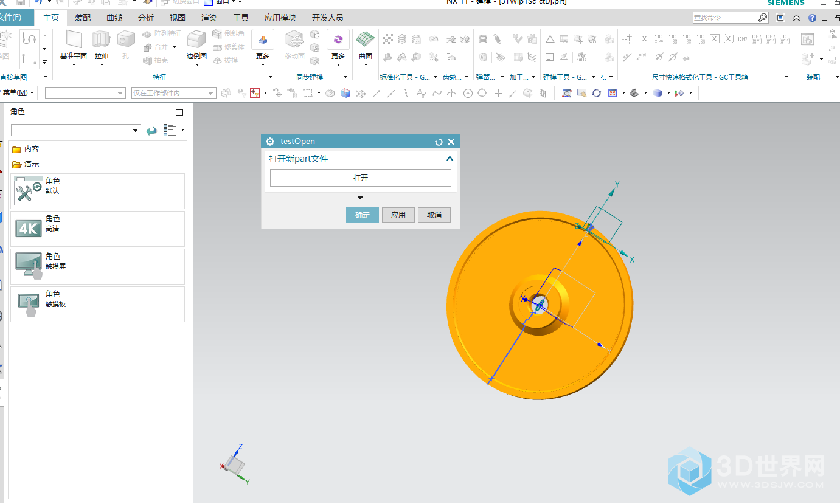Image resolution: width=840 pixels, height=504 pixels.
Task: Expand testOpen dialog's hidden options arrow
Action: pyautogui.click(x=360, y=198)
